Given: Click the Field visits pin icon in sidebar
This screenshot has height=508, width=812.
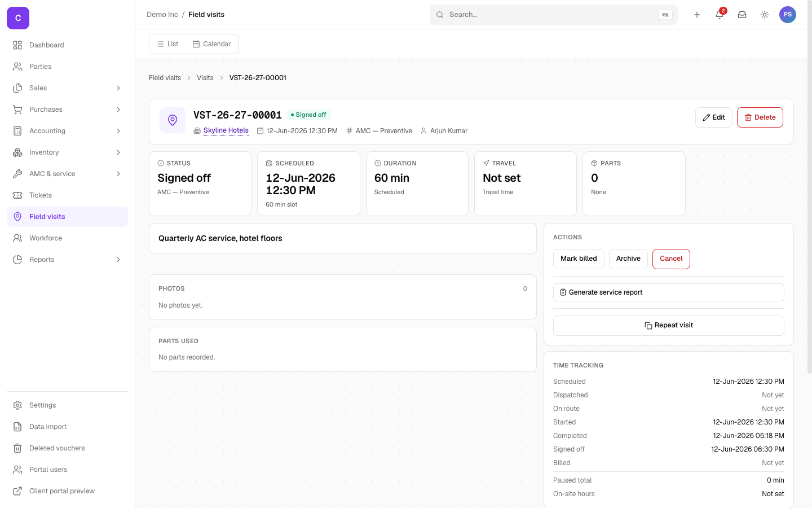Looking at the screenshot, I should [x=17, y=217].
